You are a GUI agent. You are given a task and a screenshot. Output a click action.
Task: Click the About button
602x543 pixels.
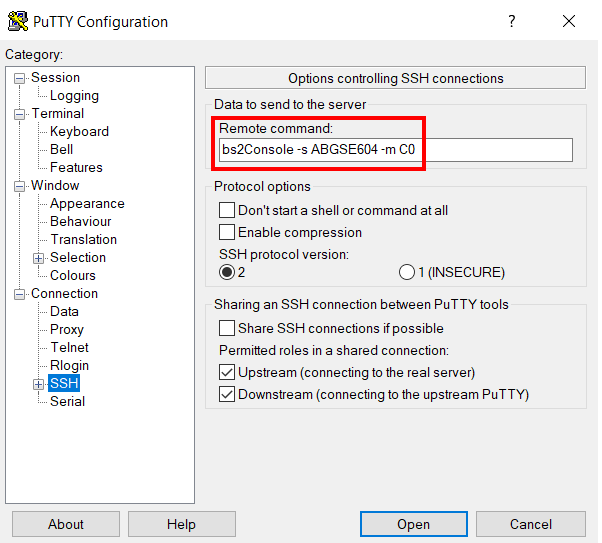pyautogui.click(x=66, y=524)
